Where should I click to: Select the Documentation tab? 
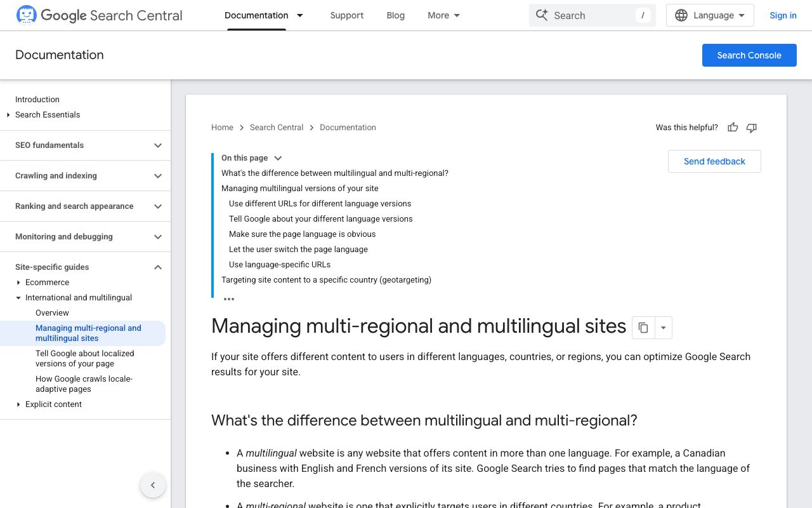pos(256,15)
